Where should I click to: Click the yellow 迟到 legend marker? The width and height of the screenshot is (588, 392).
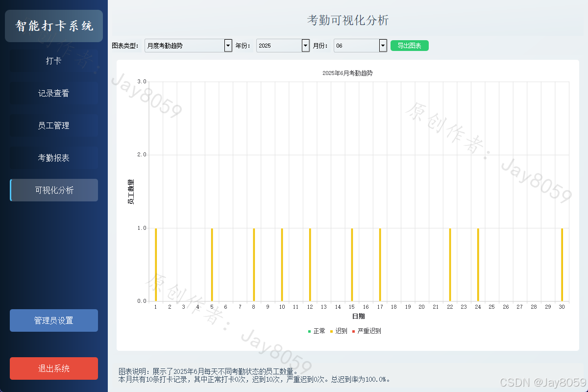click(331, 331)
